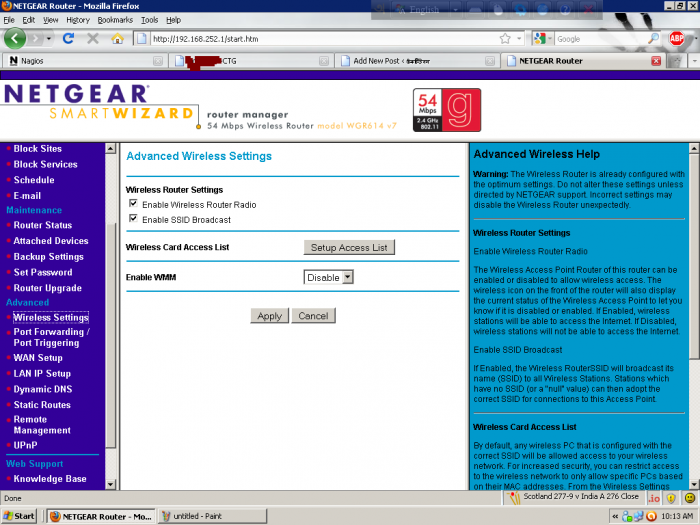Open Knowledge Base link
Image resolution: width=700 pixels, height=525 pixels.
pyautogui.click(x=50, y=479)
